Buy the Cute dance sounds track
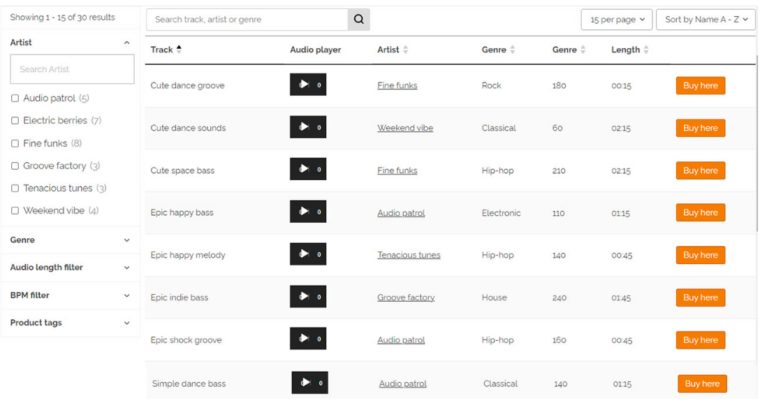760x410 pixels. 700,128
